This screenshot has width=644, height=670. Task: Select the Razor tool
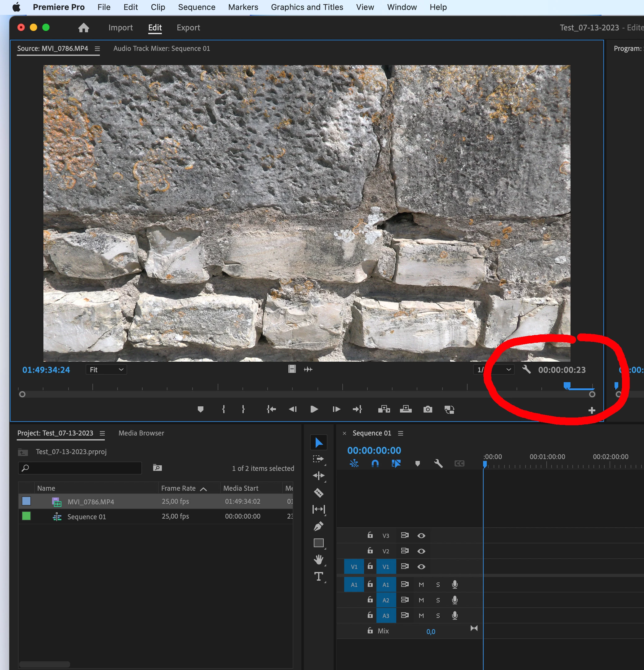[x=318, y=493]
